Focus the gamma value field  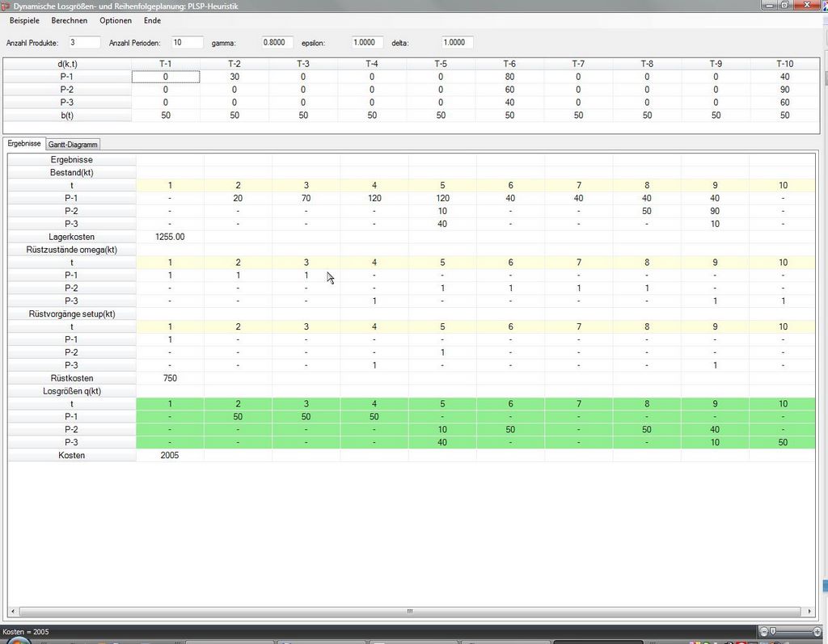(278, 42)
